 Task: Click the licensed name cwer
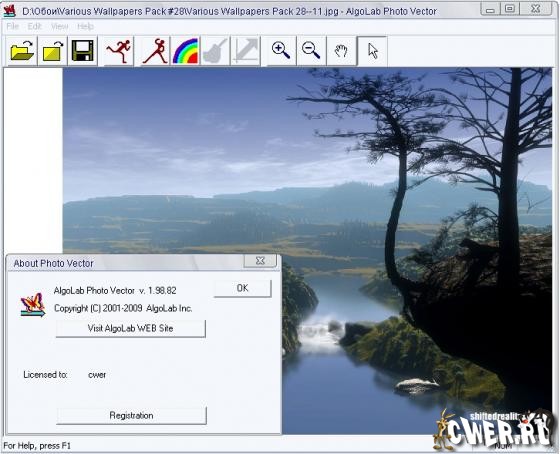pos(97,375)
